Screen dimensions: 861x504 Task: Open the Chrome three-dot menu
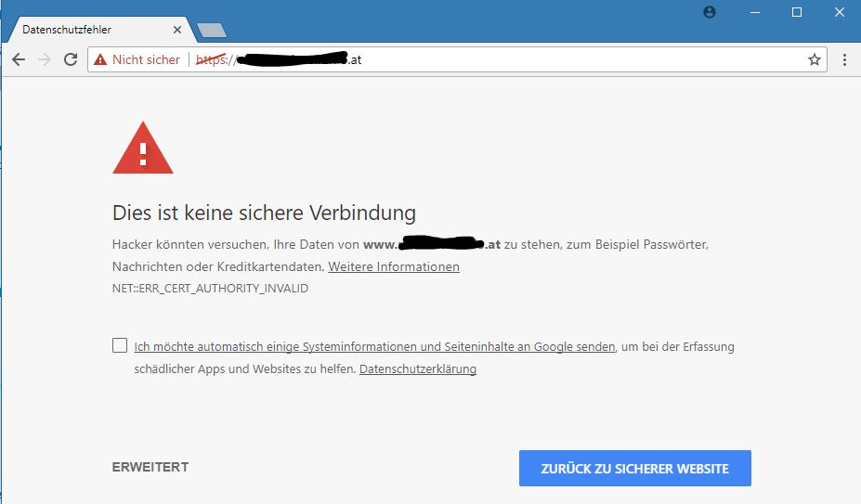844,59
